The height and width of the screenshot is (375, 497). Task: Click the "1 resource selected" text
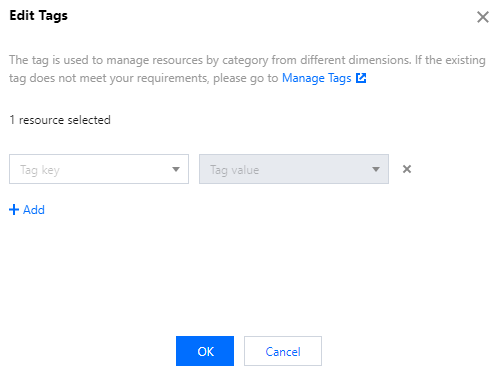60,120
